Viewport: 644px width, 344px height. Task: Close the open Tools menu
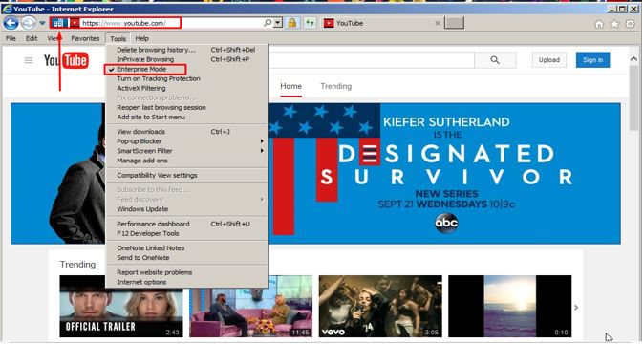[118, 38]
